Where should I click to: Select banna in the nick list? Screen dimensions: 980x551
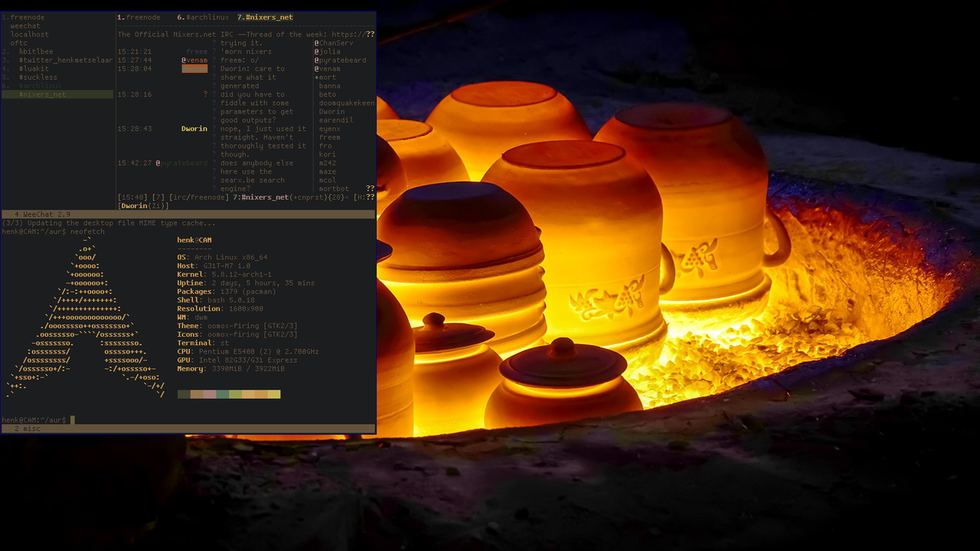pos(330,86)
